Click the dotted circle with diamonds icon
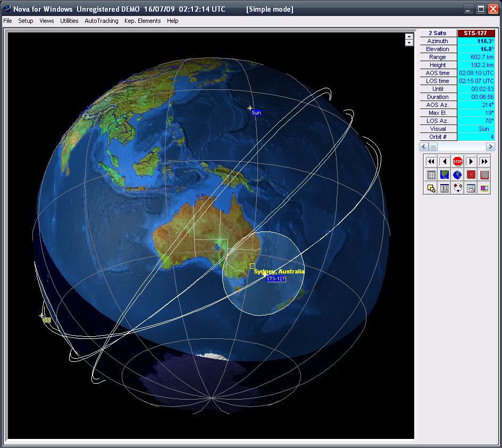 pyautogui.click(x=457, y=188)
